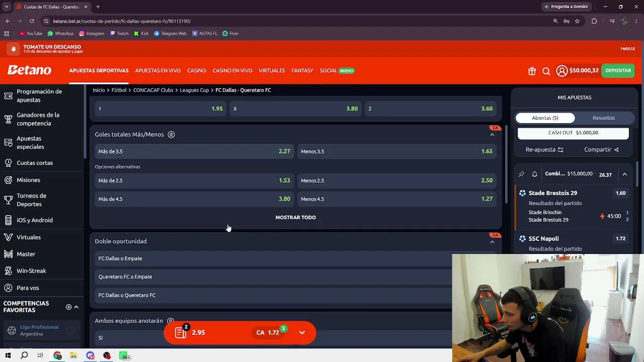The height and width of the screenshot is (362, 644).
Task: Open the Casino menu item
Action: point(197,71)
